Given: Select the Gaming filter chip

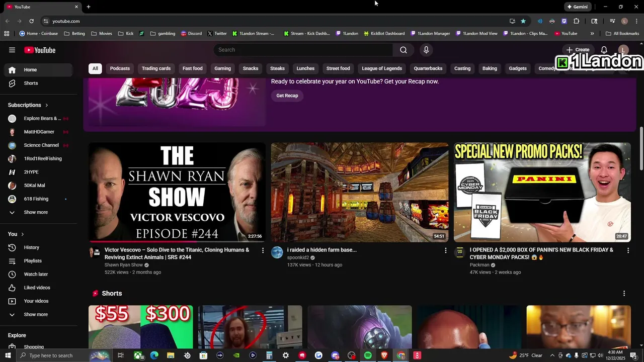Looking at the screenshot, I should point(222,68).
